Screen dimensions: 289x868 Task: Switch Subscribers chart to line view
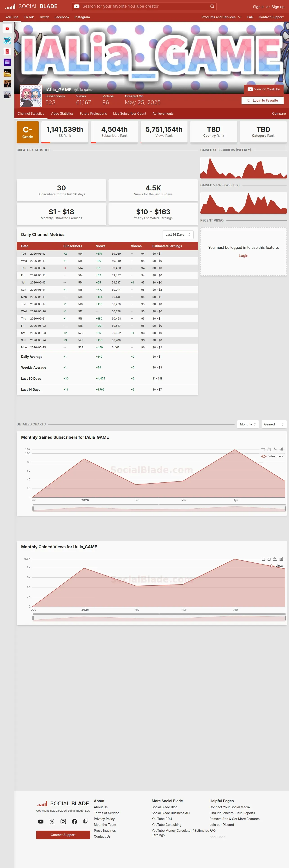point(275,450)
